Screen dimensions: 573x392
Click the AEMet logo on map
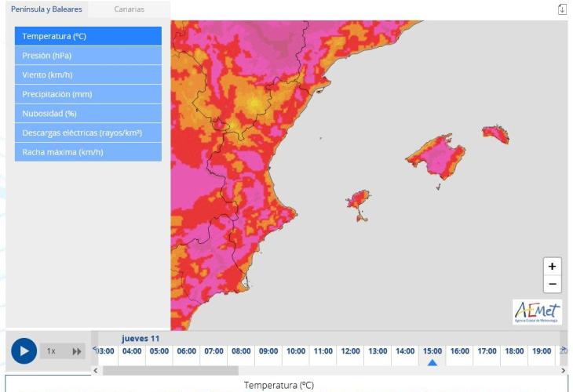point(537,312)
